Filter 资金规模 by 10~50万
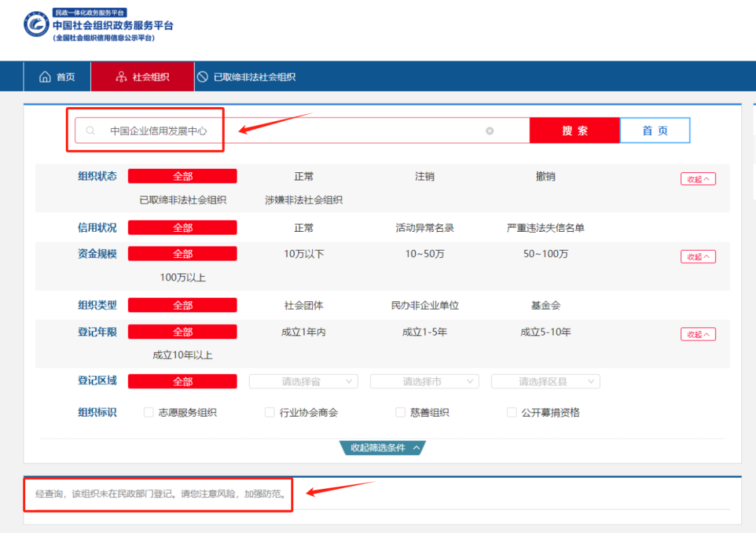This screenshot has width=756, height=533. click(425, 254)
